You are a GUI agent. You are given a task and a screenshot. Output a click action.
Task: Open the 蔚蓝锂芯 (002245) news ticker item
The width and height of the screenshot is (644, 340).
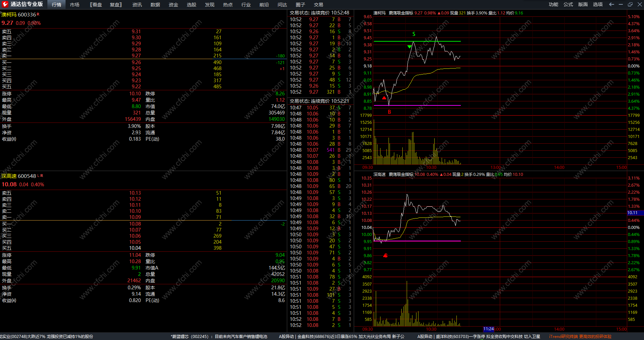pyautogui.click(x=219, y=337)
